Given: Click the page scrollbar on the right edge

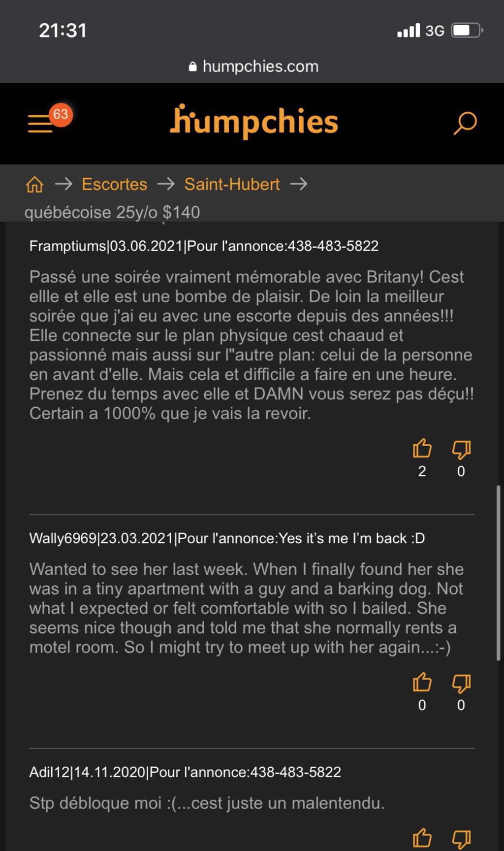Looking at the screenshot, I should [x=498, y=572].
